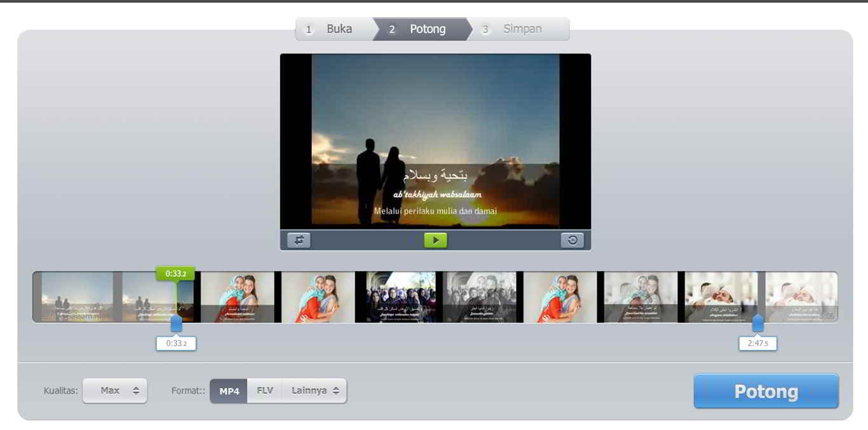
Task: Click the first sunset thumbnail in timeline
Action: tap(78, 297)
